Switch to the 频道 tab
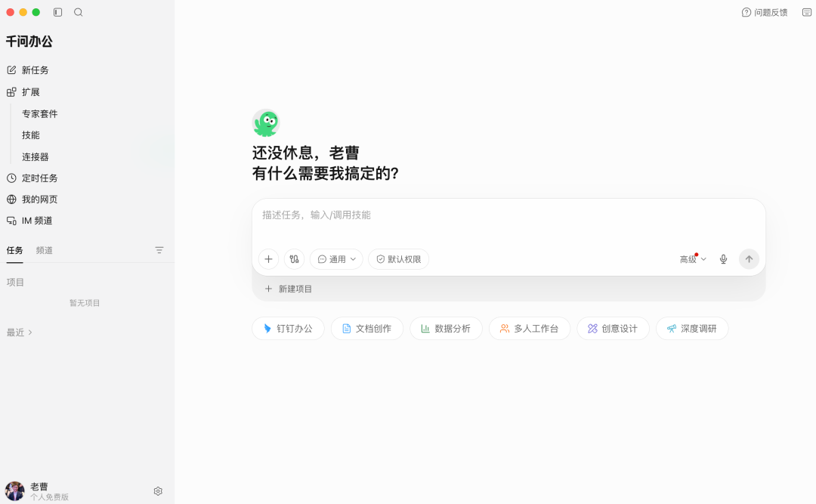 (x=45, y=250)
